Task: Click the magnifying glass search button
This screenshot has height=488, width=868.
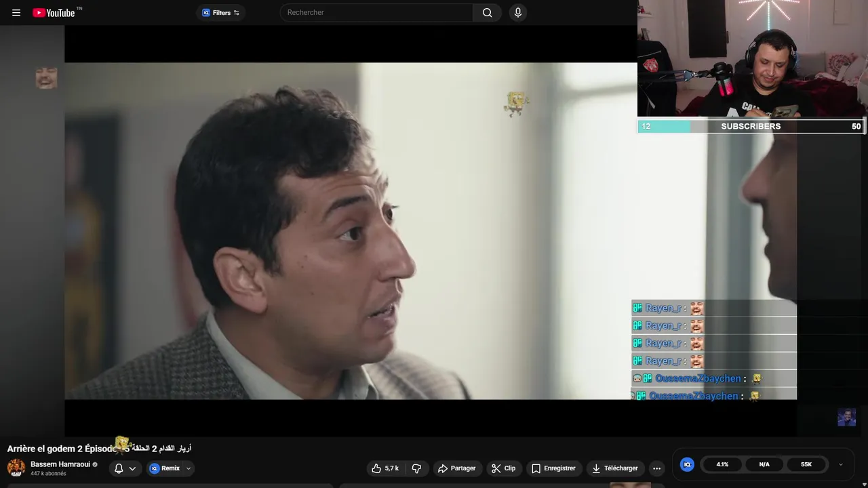Action: (x=487, y=13)
